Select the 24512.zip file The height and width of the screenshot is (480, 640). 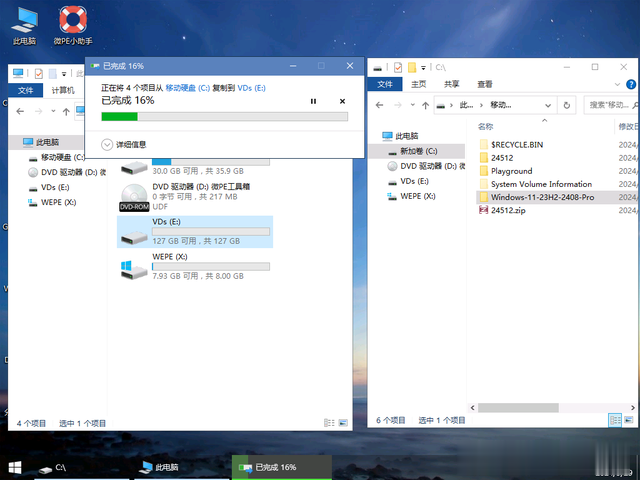502,210
